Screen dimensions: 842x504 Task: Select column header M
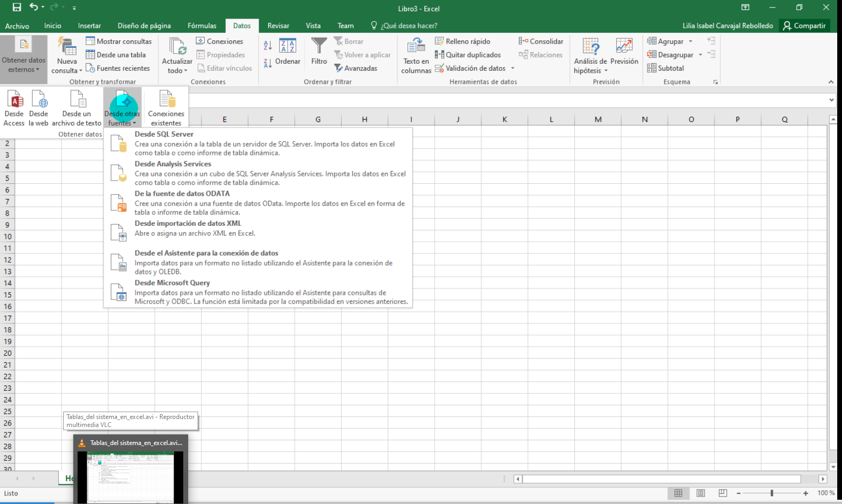point(598,119)
